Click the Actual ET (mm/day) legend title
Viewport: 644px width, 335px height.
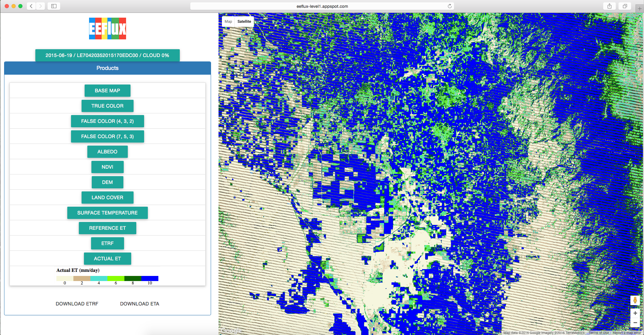78,271
